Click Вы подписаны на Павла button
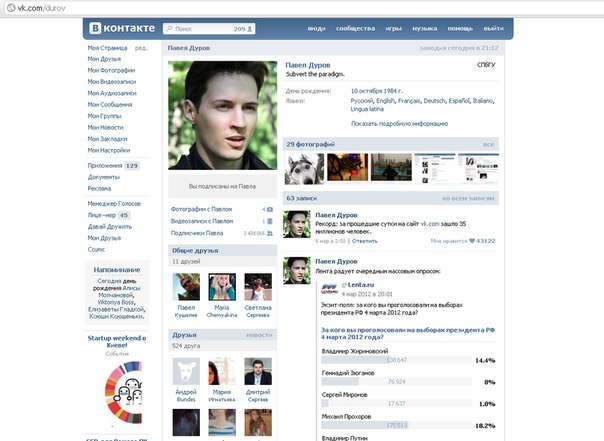Viewport: 604px width, 441px height. [x=222, y=186]
